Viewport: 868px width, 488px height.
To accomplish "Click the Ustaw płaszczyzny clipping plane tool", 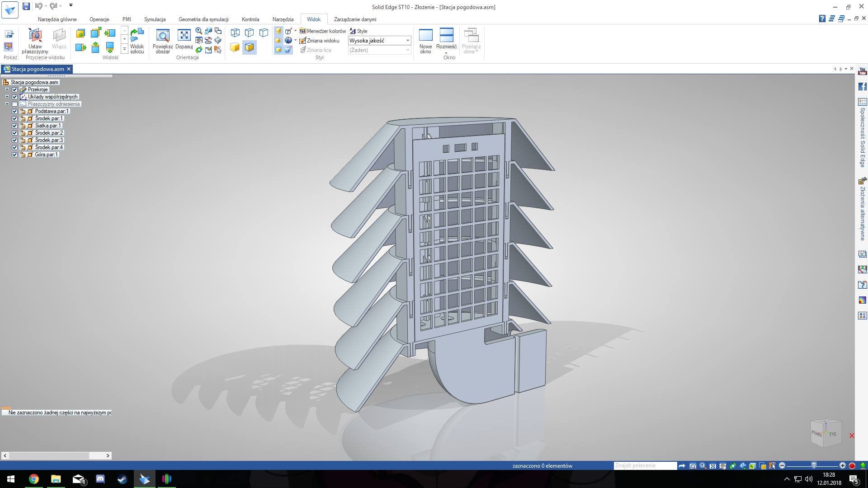I will [x=35, y=41].
